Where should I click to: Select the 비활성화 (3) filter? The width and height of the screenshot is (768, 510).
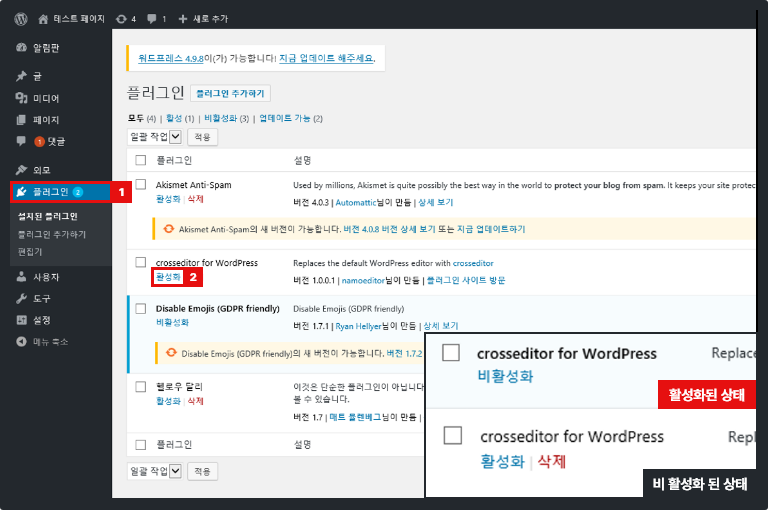tap(226, 119)
